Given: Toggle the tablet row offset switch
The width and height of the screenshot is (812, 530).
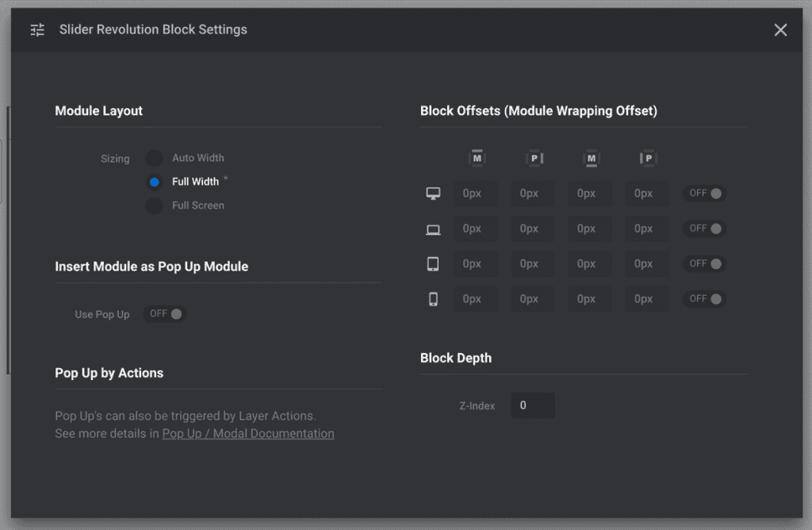Looking at the screenshot, I should tap(705, 263).
